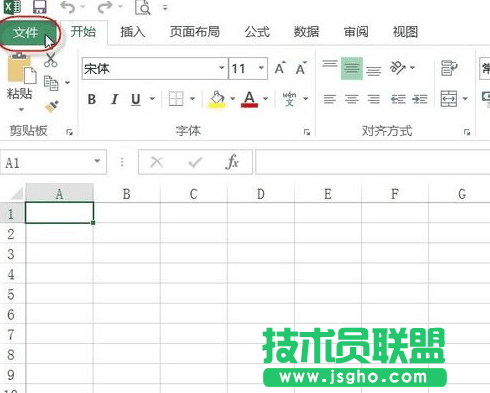490x393 pixels.
Task: Click the Redo arrow icon
Action: [104, 7]
